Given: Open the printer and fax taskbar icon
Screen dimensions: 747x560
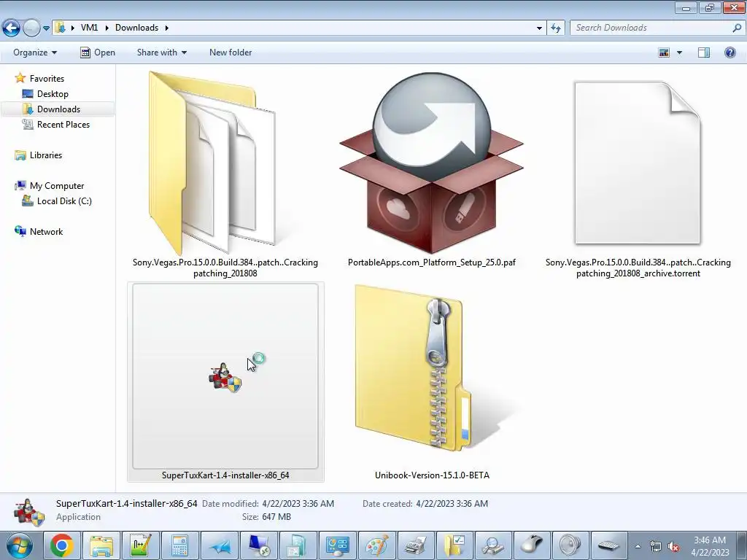Looking at the screenshot, I should coord(415,545).
